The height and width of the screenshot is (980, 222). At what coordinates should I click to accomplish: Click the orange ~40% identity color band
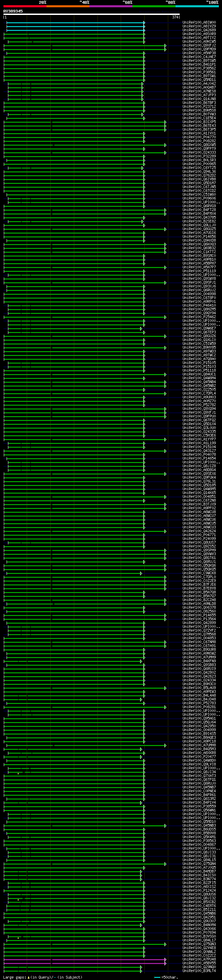coord(68,6)
